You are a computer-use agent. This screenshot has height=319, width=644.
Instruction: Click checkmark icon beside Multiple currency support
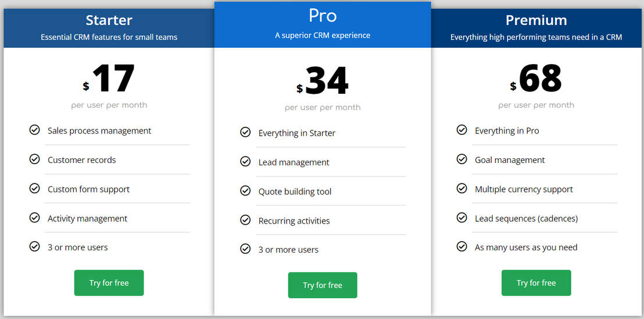tap(461, 188)
